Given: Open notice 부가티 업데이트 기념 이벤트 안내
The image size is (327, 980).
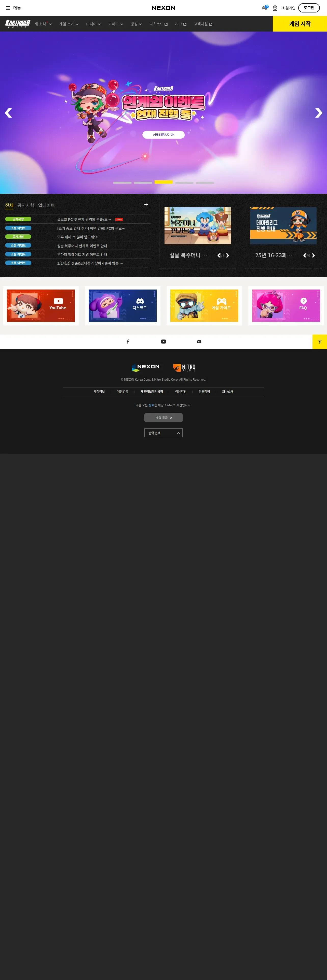Looking at the screenshot, I should coord(82,254).
